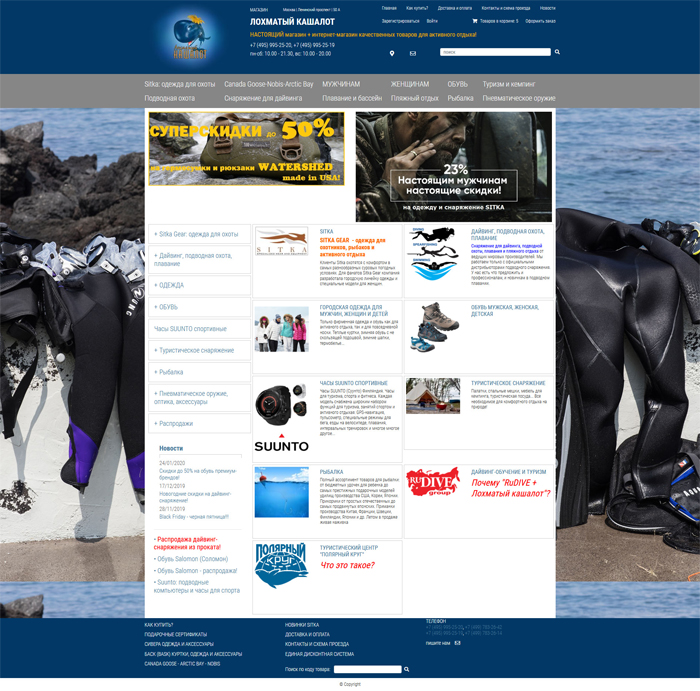Click the hiking shoes image
This screenshot has height=691, width=700.
pos(434,327)
